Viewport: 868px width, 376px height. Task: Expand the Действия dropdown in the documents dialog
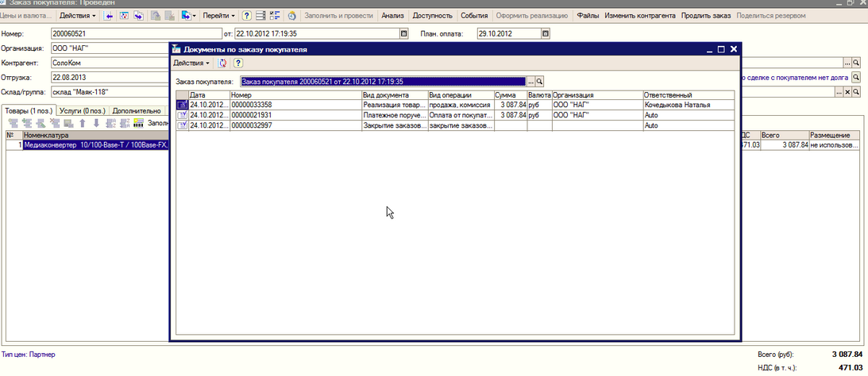coord(191,63)
